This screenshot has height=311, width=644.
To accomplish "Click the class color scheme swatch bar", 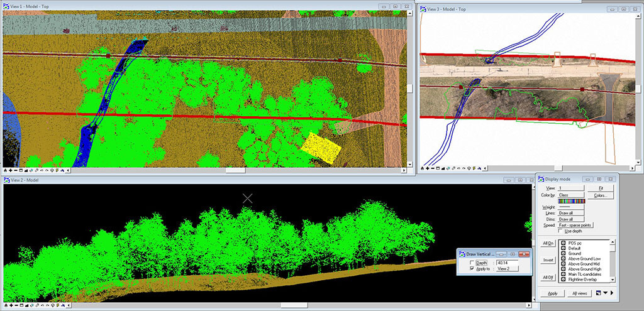I will 571,201.
